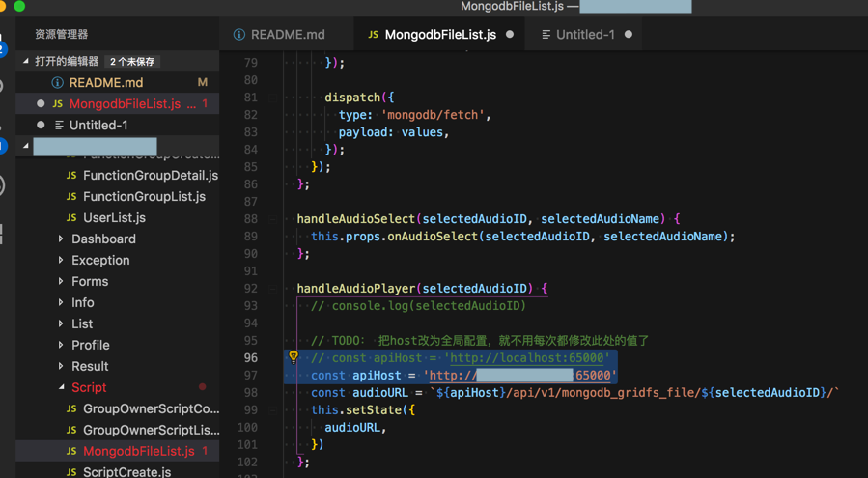Viewport: 868px width, 478px height.
Task: Expand the Forms folder
Action: coord(60,281)
